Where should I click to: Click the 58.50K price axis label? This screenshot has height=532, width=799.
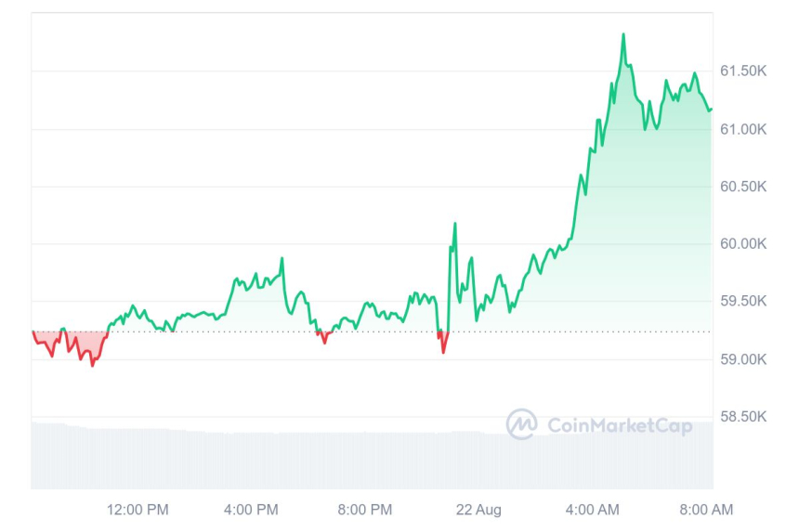(x=742, y=417)
